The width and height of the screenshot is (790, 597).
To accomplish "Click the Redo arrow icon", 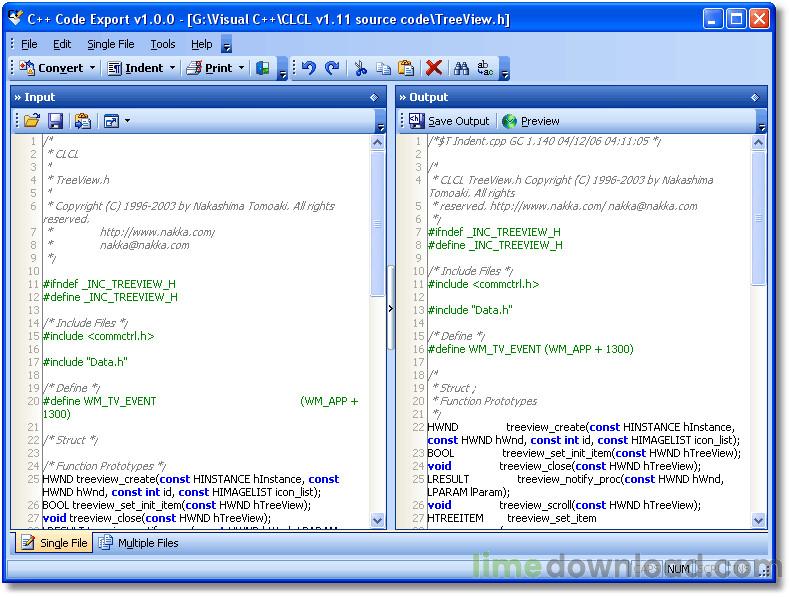I will (331, 68).
